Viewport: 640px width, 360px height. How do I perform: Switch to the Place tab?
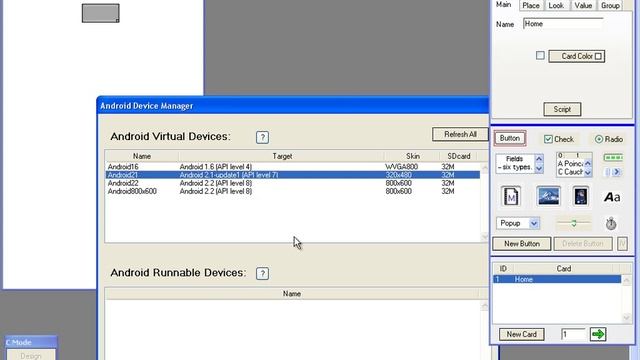click(531, 5)
